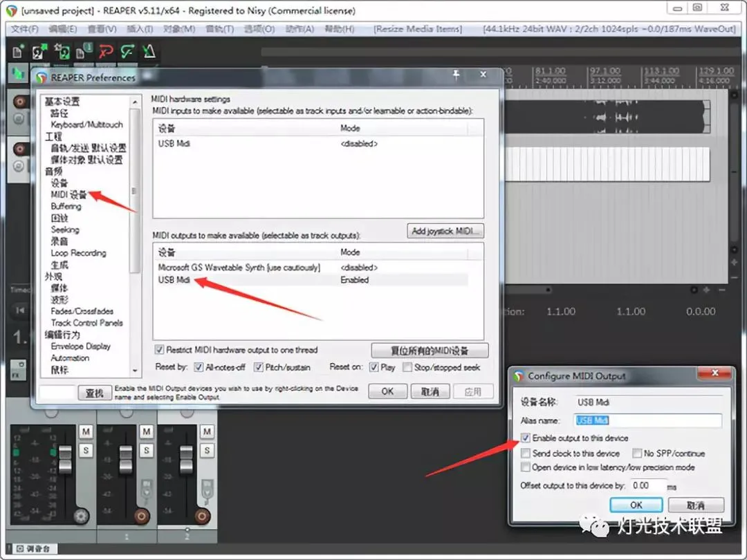
Task: Toggle Stop/stopped seek checkbox
Action: [407, 367]
